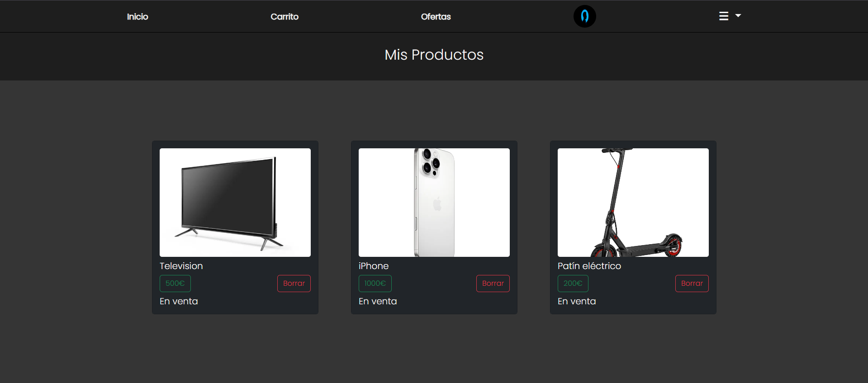Select the iPhone product name
Viewport: 868px width, 383px height.
click(x=374, y=266)
